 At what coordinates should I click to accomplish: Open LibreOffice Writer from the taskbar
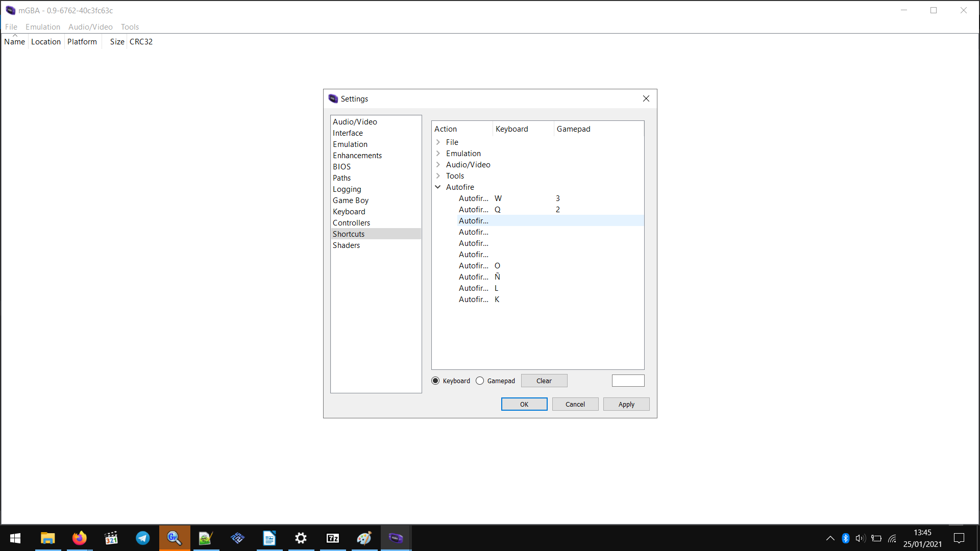[269, 538]
